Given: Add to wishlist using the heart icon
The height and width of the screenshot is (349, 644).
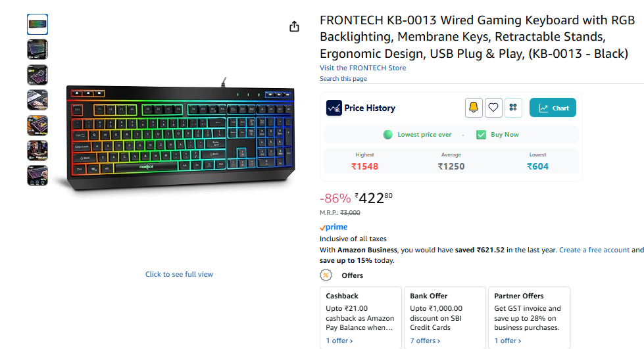Looking at the screenshot, I should tap(493, 108).
